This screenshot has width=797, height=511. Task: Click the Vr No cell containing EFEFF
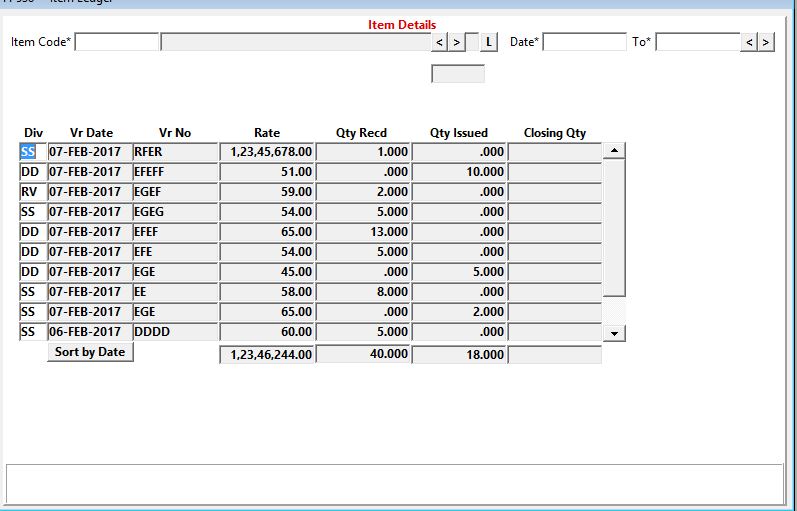[x=174, y=172]
